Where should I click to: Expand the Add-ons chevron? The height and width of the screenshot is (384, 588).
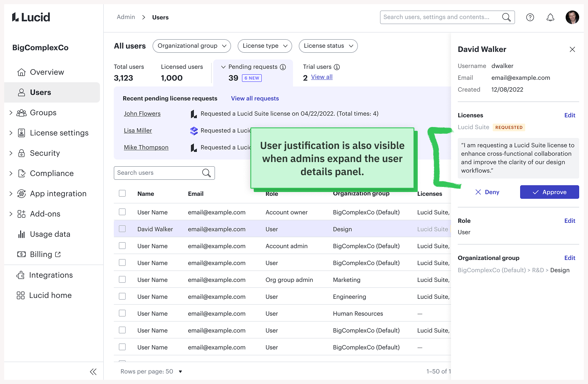[x=11, y=214]
